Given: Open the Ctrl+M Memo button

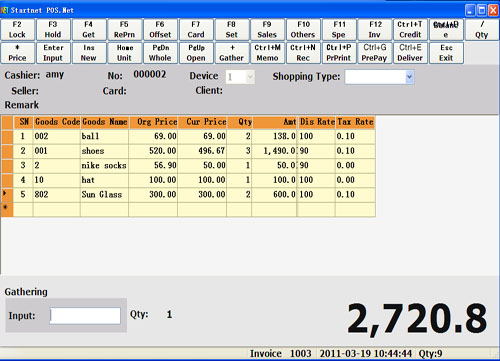Looking at the screenshot, I should pyautogui.click(x=267, y=53).
